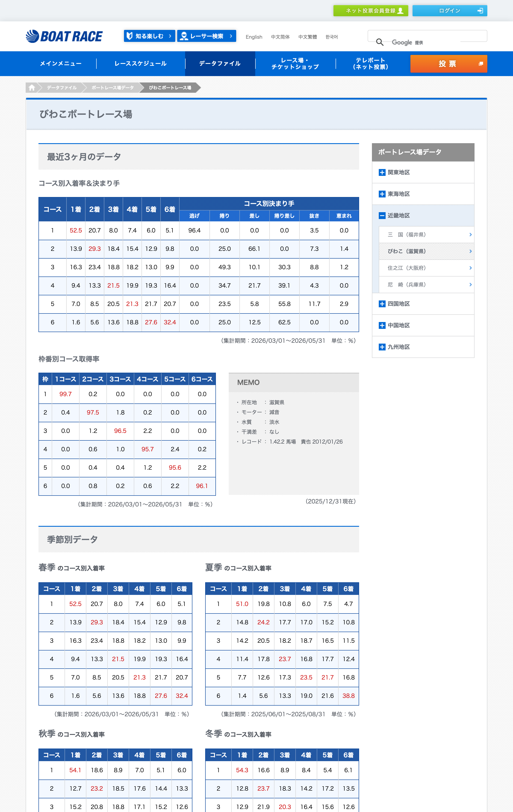Click the BOAT RACE logo

(64, 36)
